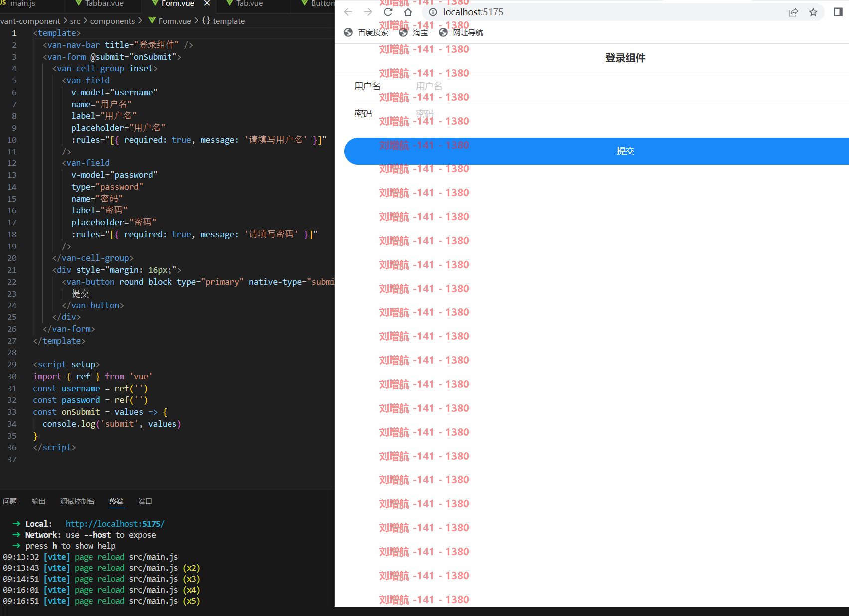Click src in the breadcrumb path
Image resolution: width=849 pixels, height=616 pixels.
[x=75, y=21]
